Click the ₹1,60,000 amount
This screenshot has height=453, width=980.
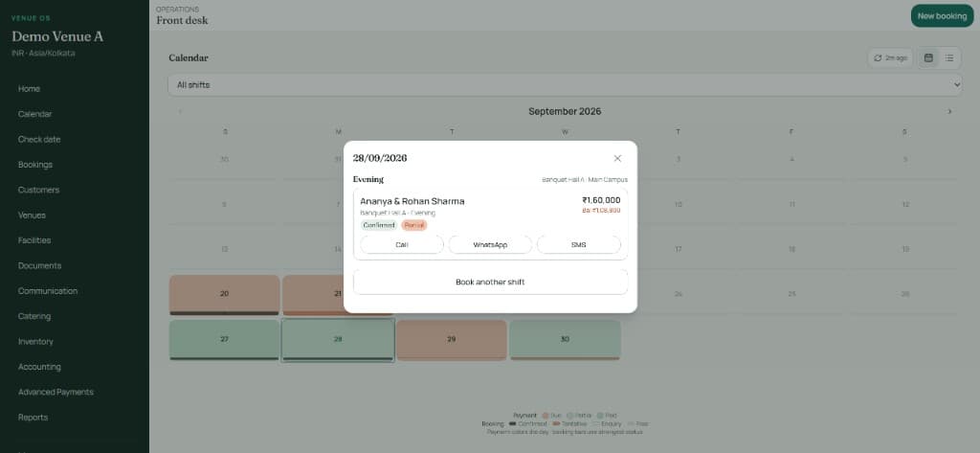pos(601,200)
